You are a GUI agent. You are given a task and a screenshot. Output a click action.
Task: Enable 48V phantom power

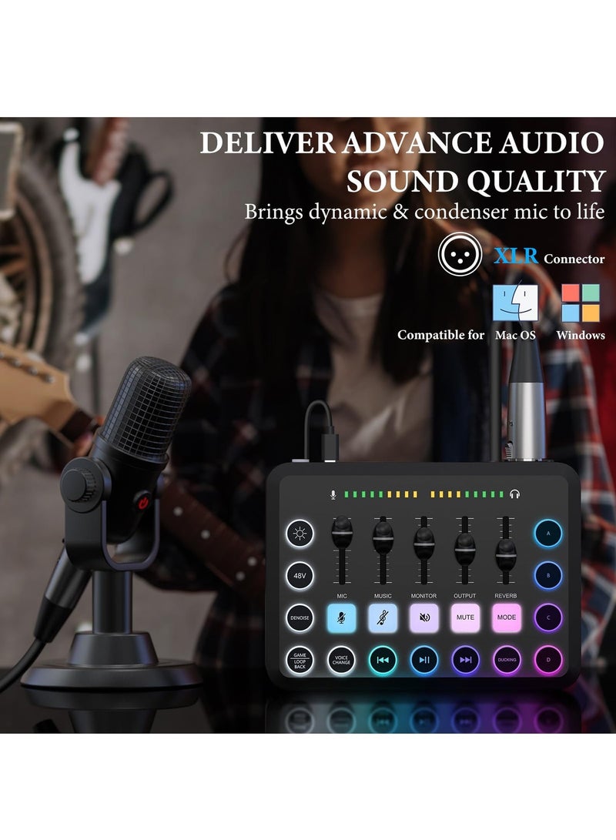[x=299, y=575]
